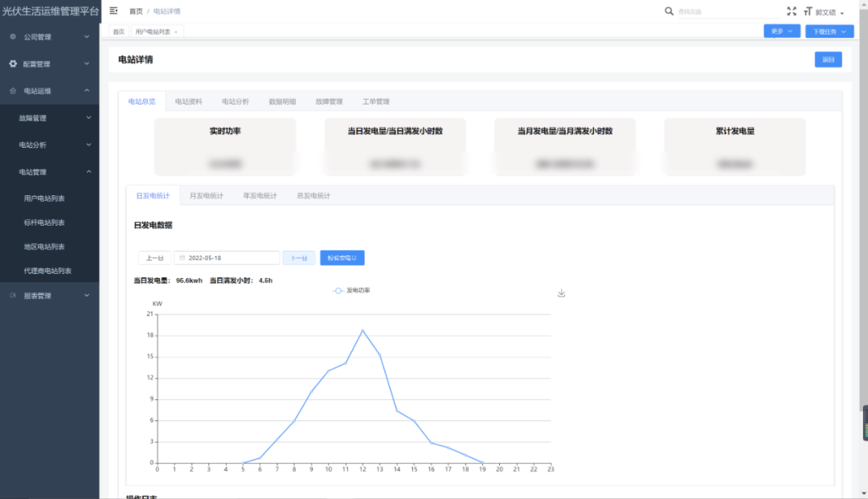
Task: Select the 电站总览 tab
Action: click(141, 102)
